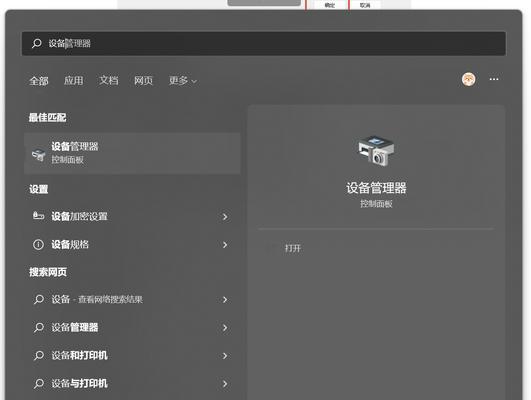Viewport: 531px width, 400px height.
Task: Click the small 设备管理器 icon in best match
Action: (38, 154)
